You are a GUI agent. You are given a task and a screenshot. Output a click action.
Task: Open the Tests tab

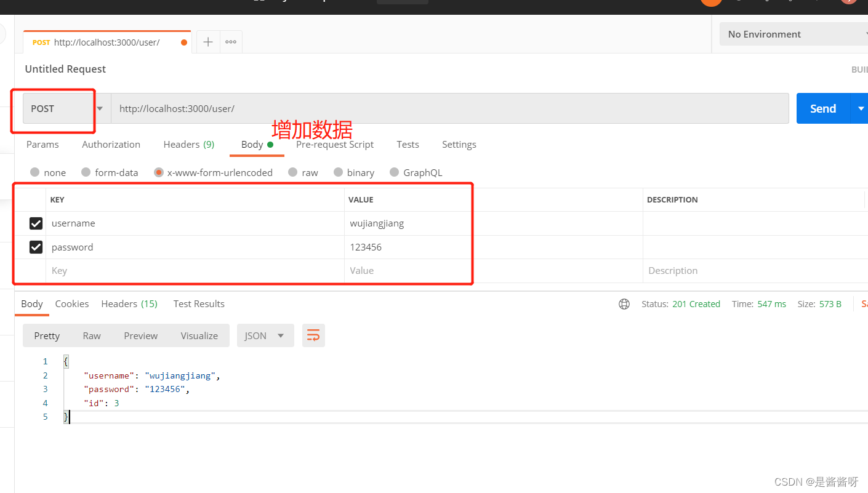[408, 145]
